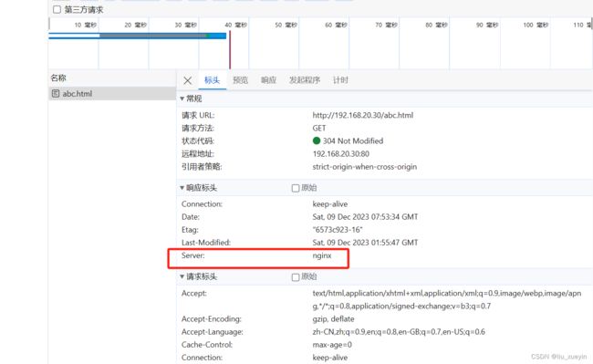
Task: Click the GET request method value
Action: point(318,128)
